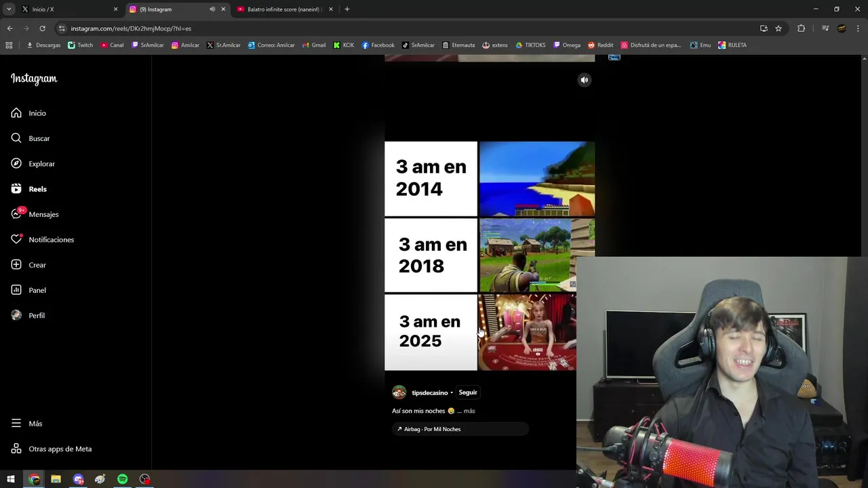Expand the caption with más
Viewport: 868px width, 488px height.
pyautogui.click(x=469, y=411)
